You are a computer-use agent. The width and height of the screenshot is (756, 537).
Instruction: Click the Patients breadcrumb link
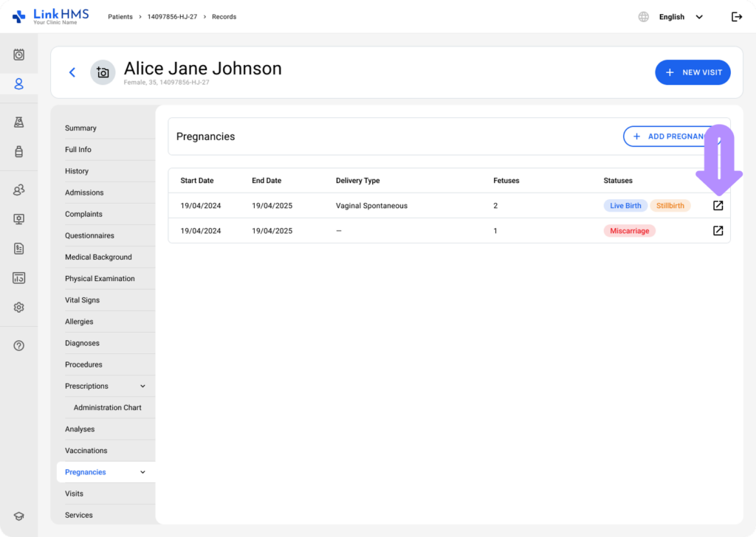pyautogui.click(x=120, y=17)
